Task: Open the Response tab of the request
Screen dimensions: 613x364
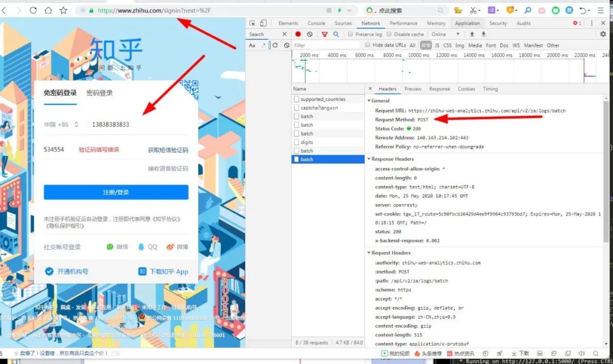Action: (439, 89)
